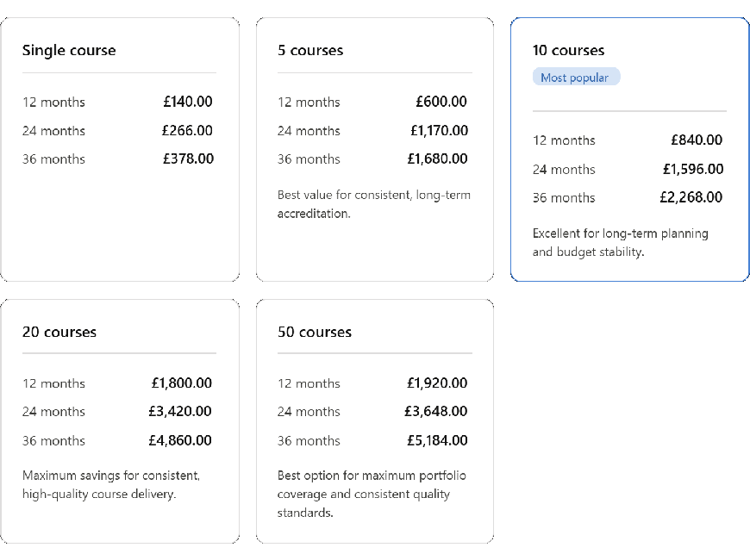Click the "Best value for consistent" description
The image size is (750, 560).
(x=374, y=204)
